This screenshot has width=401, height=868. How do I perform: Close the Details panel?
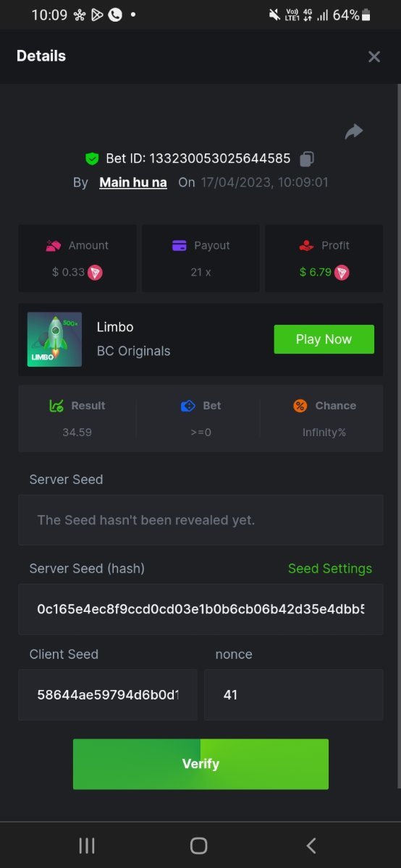[373, 56]
